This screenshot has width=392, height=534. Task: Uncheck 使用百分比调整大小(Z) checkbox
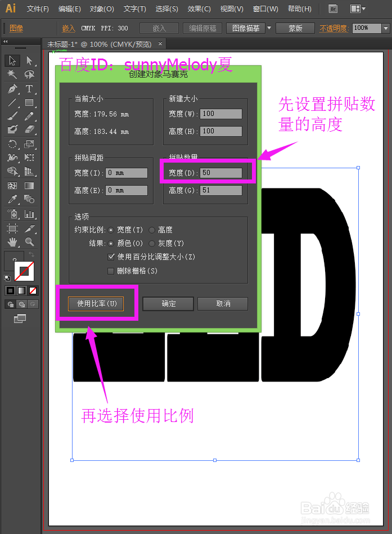pos(111,257)
